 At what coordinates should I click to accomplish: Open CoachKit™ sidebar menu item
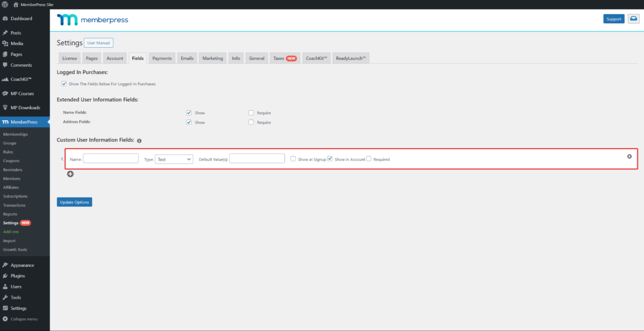21,79
